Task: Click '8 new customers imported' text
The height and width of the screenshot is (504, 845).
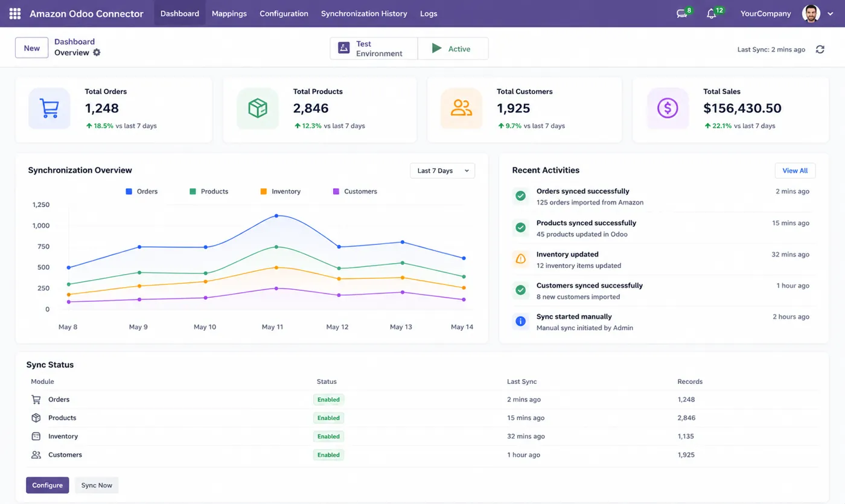Action: pyautogui.click(x=578, y=297)
